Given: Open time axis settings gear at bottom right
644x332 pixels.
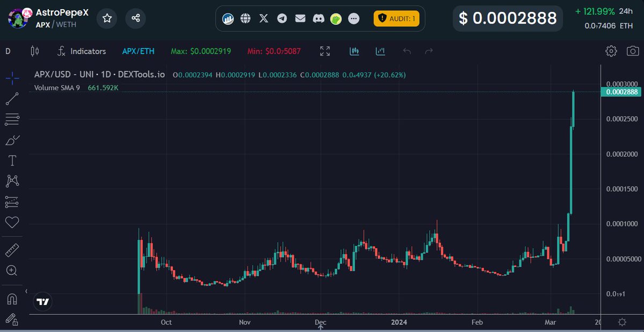Looking at the screenshot, I should click(x=622, y=322).
